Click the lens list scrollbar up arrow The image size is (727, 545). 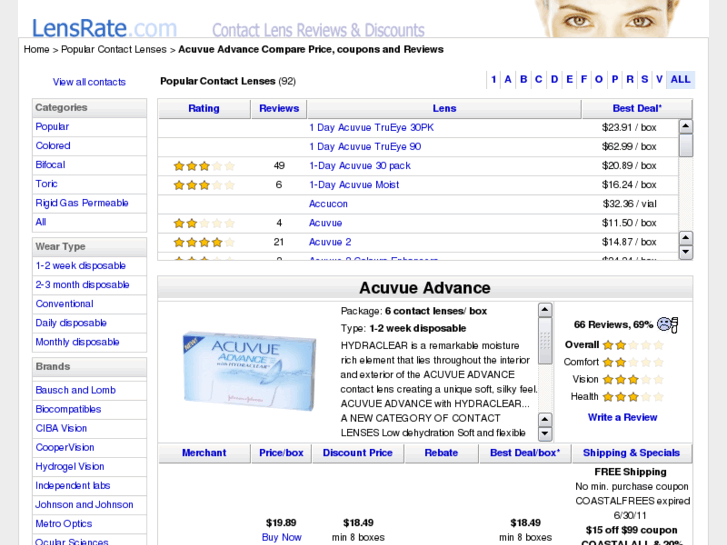tap(686, 126)
